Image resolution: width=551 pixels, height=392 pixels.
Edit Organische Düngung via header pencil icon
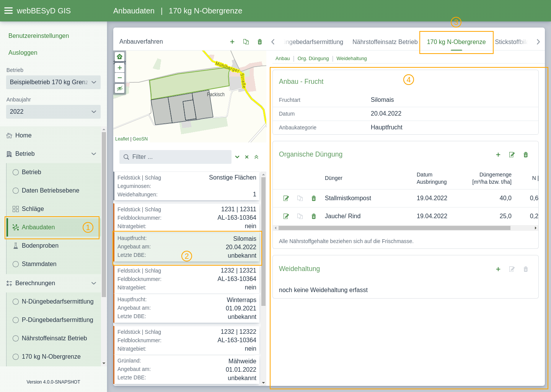(512, 155)
